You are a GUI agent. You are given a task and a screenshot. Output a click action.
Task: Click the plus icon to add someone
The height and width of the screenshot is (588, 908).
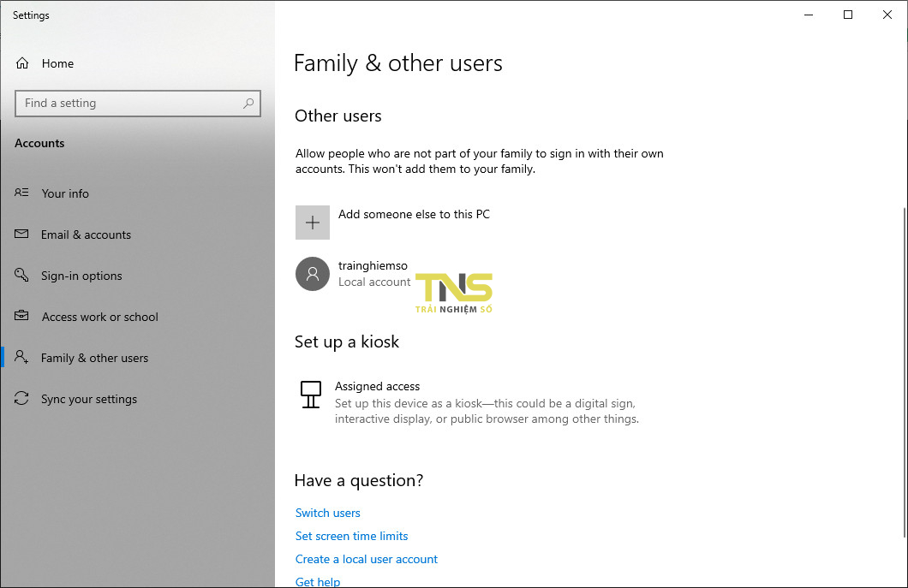pos(313,223)
